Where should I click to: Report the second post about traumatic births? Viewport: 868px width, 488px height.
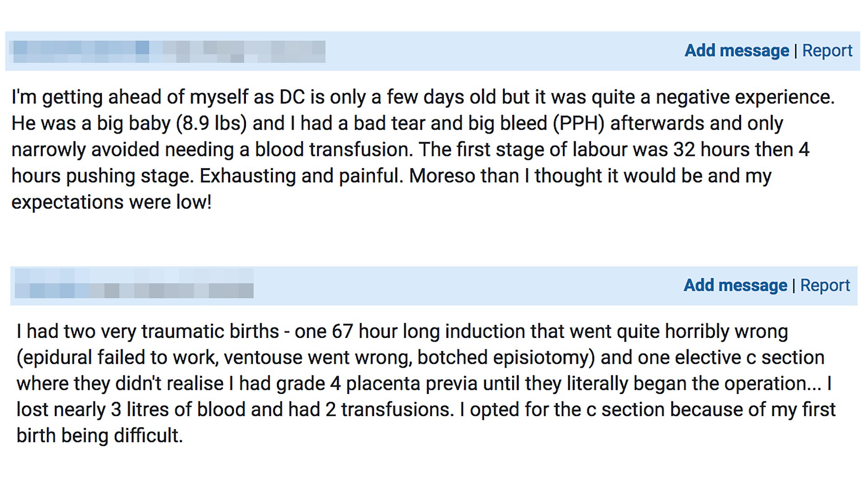(x=825, y=286)
